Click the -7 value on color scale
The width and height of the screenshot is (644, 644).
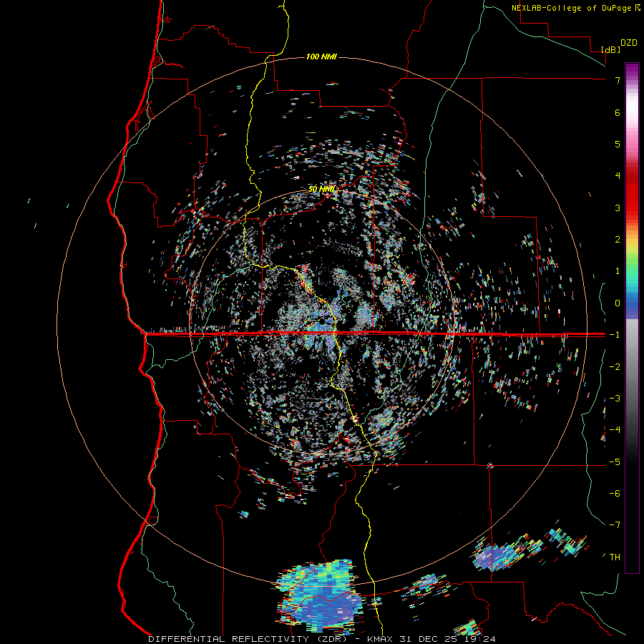[x=615, y=525]
